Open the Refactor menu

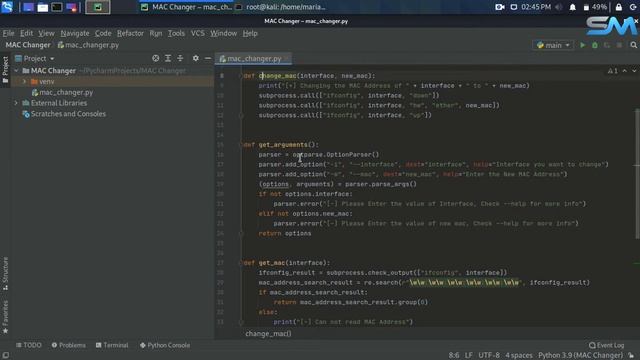130,33
